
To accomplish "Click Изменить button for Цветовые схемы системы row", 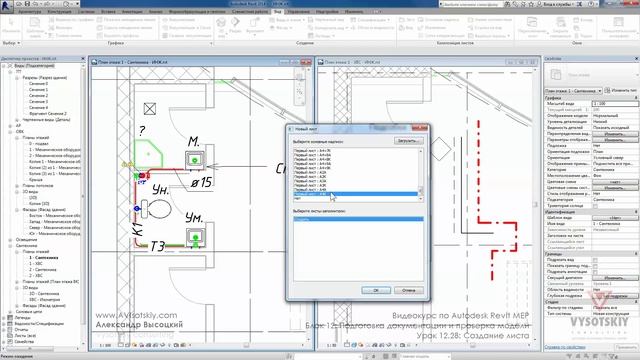I will (x=615, y=188).
